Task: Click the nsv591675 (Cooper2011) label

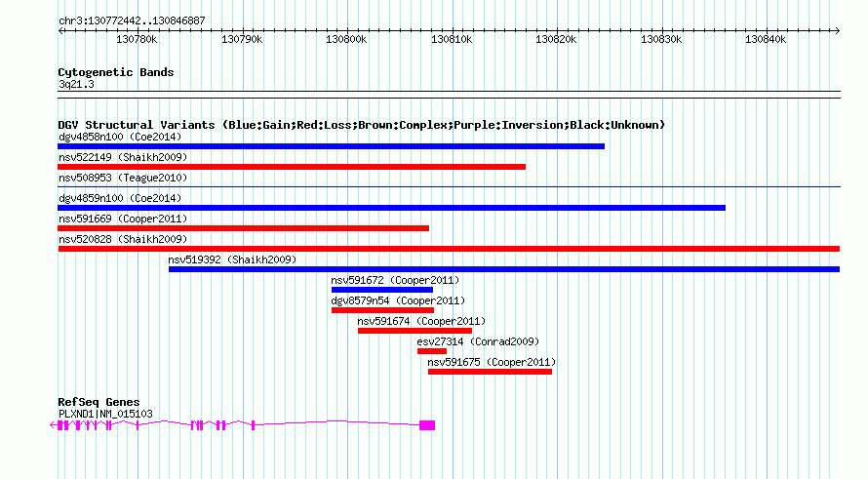Action: [x=492, y=362]
